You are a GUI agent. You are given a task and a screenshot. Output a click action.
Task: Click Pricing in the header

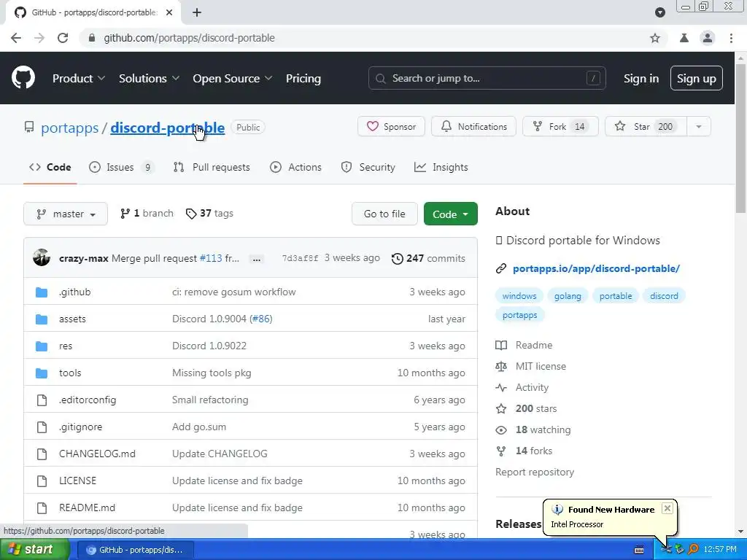pyautogui.click(x=303, y=78)
